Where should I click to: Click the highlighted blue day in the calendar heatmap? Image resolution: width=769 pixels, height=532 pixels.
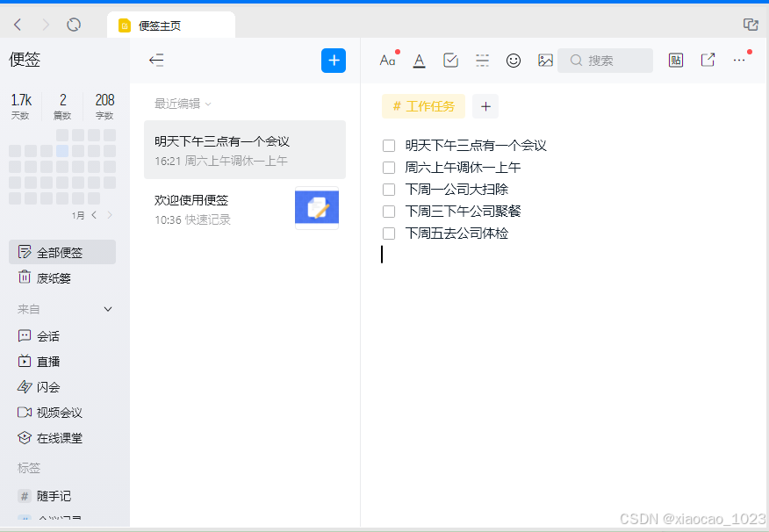[x=62, y=150]
